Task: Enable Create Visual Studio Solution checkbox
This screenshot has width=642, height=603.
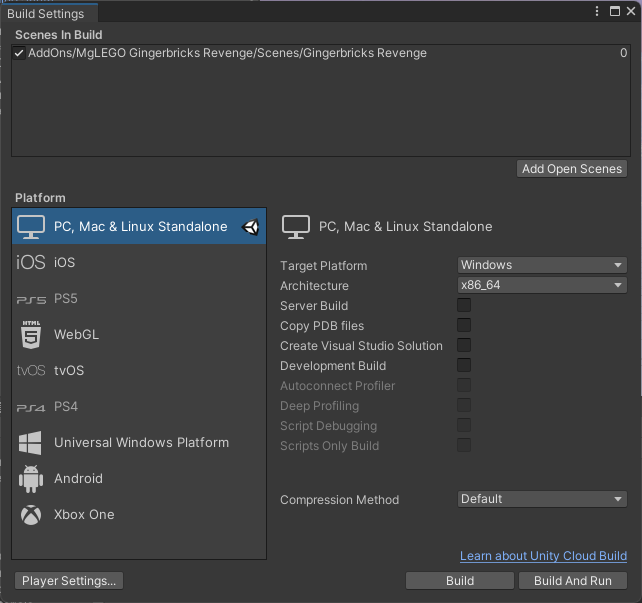Action: click(x=464, y=345)
